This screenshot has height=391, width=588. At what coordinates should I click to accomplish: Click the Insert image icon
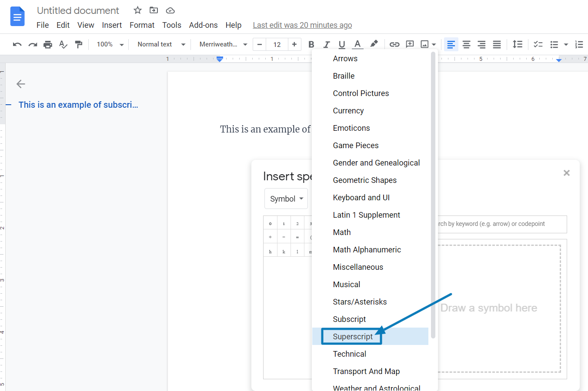[424, 44]
